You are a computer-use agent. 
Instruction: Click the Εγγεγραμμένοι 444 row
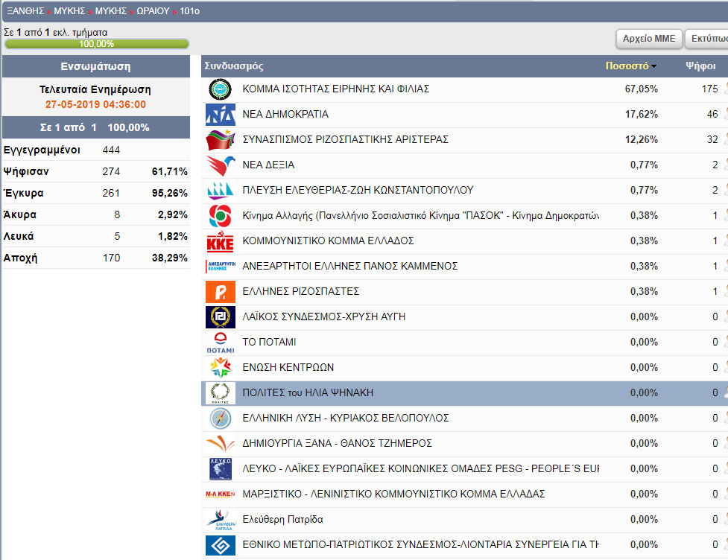(x=95, y=150)
